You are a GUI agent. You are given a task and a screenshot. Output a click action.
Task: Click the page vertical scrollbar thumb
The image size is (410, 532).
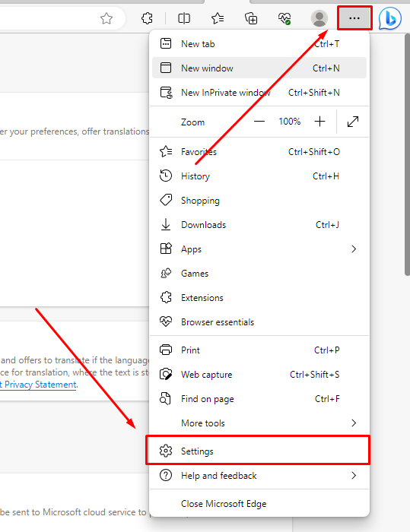(407, 154)
